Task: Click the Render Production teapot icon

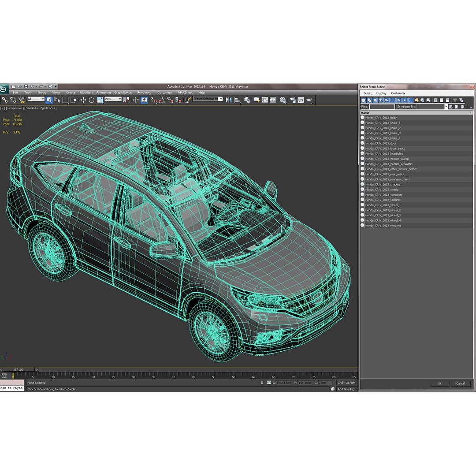Action: click(x=309, y=100)
